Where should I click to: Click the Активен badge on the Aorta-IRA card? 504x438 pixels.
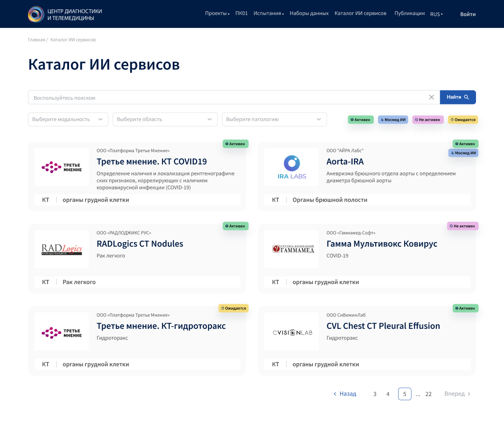(465, 144)
